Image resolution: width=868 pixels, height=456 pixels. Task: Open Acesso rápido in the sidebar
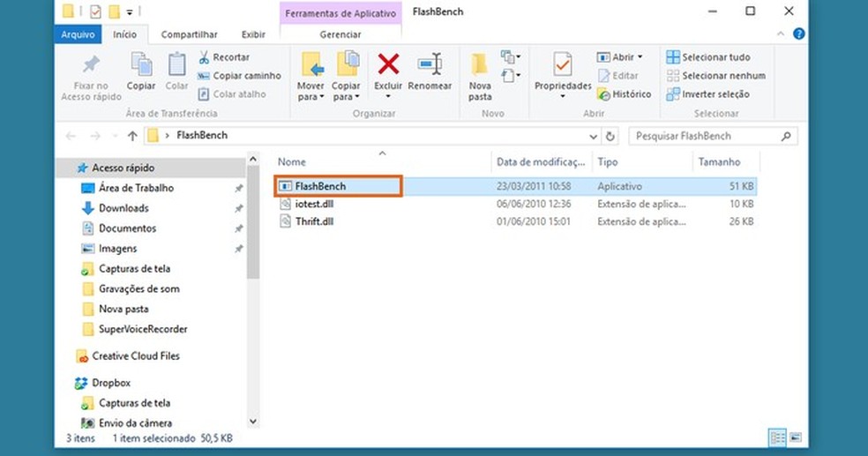[x=123, y=168]
